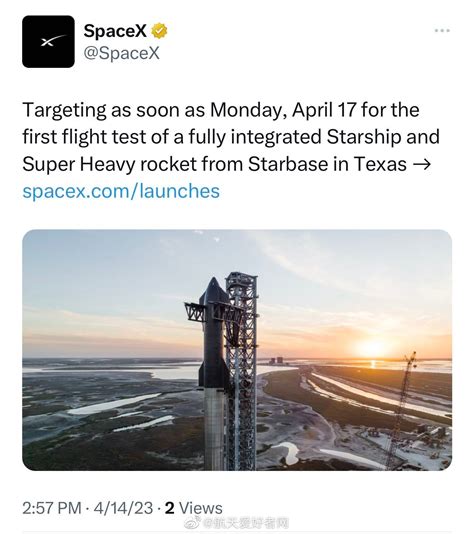Click the Weibo watermark logo

[x=194, y=523]
